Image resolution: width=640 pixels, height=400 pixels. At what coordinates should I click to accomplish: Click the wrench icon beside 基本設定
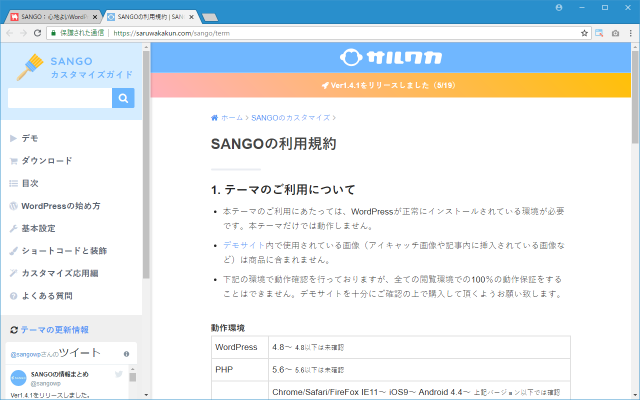13,228
